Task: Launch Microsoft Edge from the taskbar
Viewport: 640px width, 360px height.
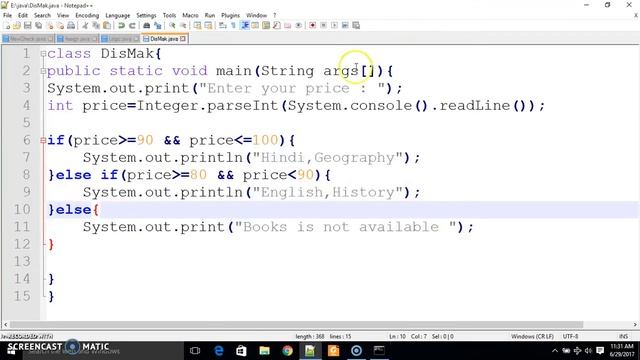Action: [x=219, y=351]
